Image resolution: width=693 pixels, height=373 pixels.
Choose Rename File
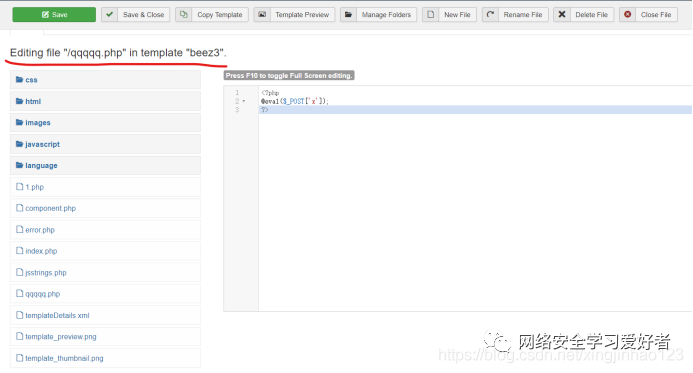[x=523, y=15]
